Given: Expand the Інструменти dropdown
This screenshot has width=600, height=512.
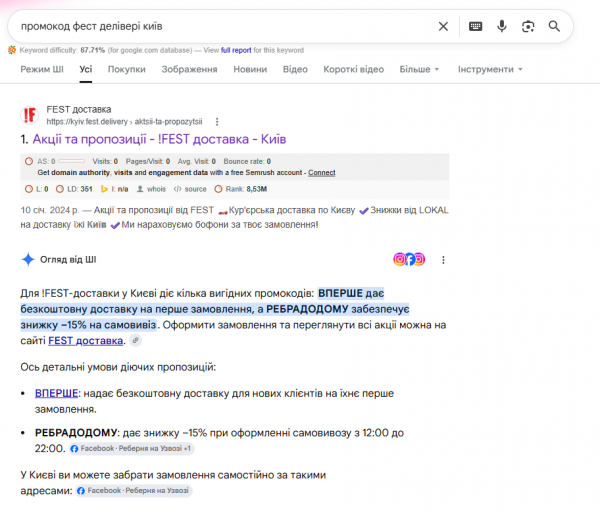Looking at the screenshot, I should tap(490, 69).
